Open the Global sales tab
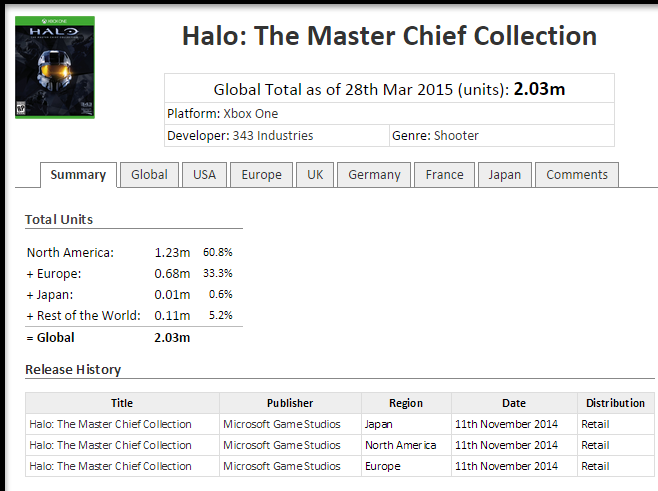This screenshot has height=491, width=658. pyautogui.click(x=149, y=175)
